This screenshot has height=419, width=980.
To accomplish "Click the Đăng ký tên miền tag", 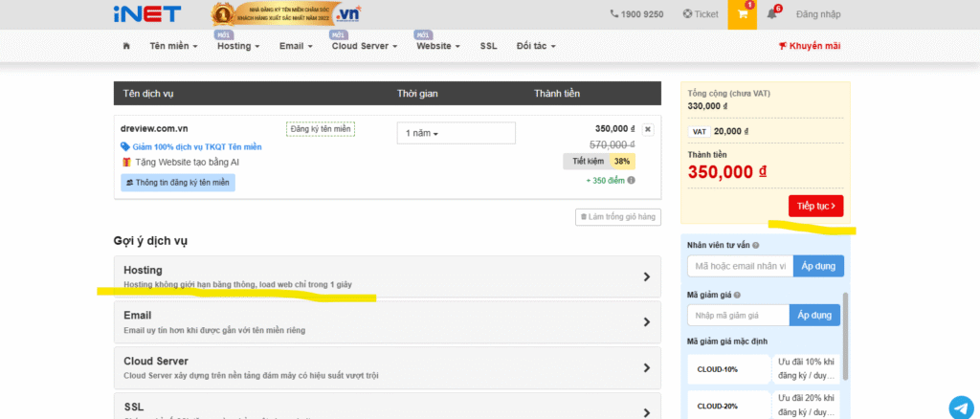I will pyautogui.click(x=321, y=128).
